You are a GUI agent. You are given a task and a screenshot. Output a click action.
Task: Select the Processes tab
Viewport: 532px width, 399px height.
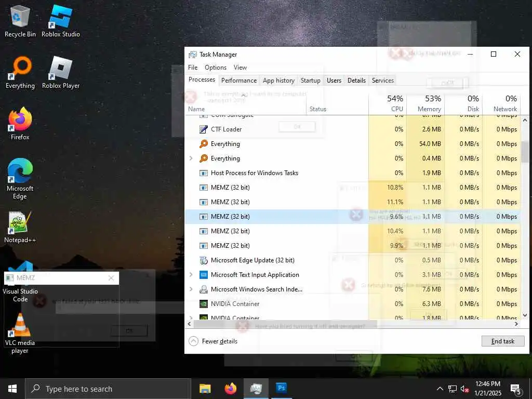tap(202, 79)
